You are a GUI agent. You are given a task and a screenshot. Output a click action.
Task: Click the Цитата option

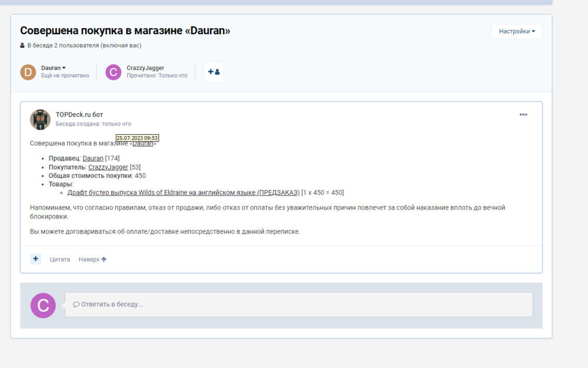click(59, 259)
